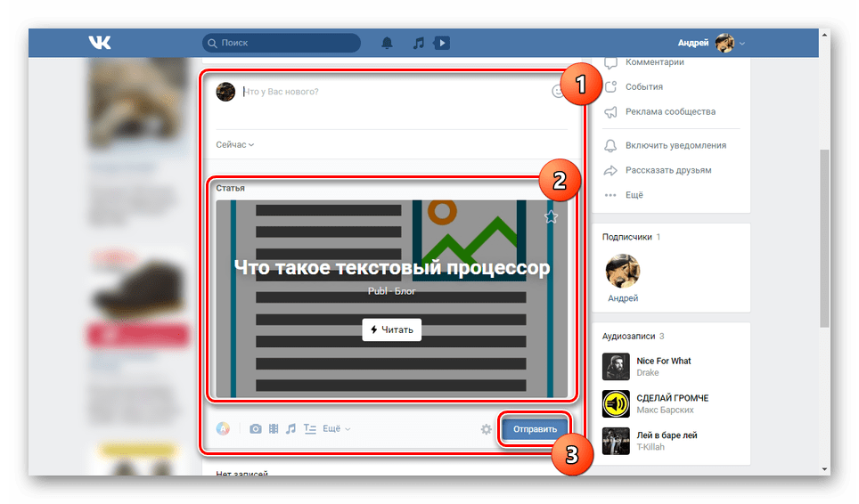The image size is (859, 504).
Task: Click Макс Барских artist name
Action: (665, 410)
